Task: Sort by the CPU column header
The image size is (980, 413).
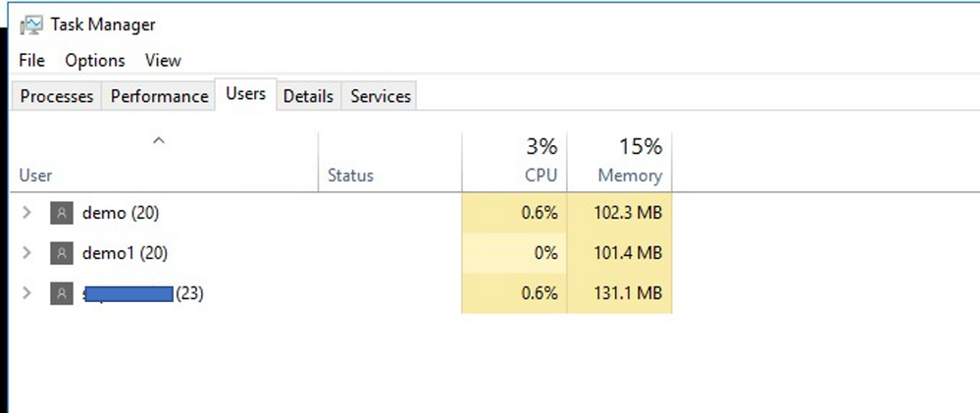Action: click(x=514, y=161)
